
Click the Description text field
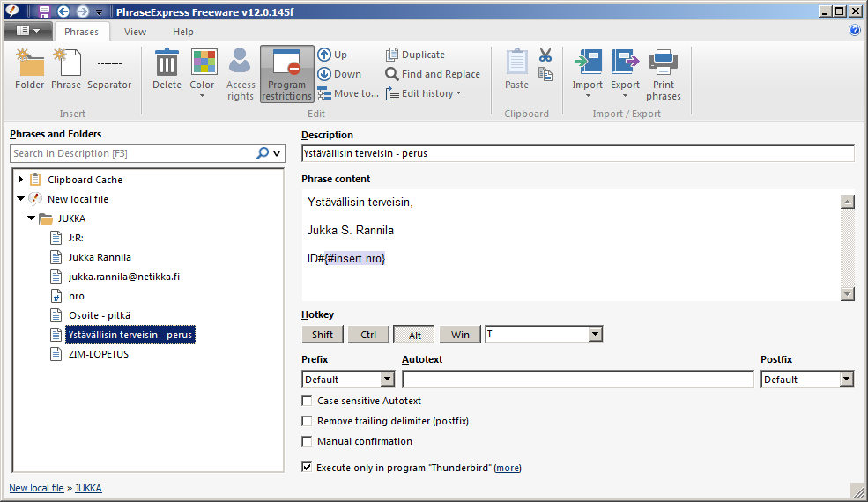click(578, 153)
